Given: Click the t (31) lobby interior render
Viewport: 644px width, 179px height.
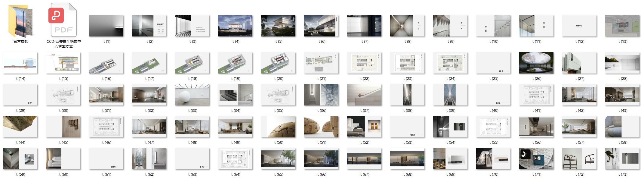Looking at the screenshot, I should [106, 95].
